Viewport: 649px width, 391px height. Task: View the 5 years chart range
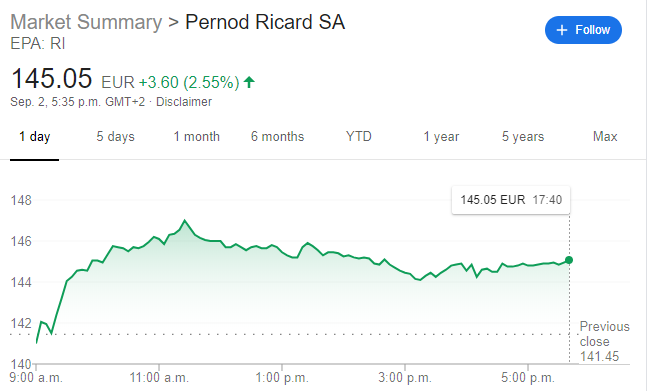click(x=523, y=137)
